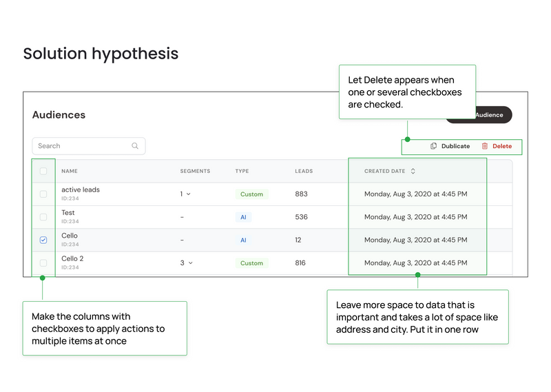The height and width of the screenshot is (392, 551).
Task: Focus the Search input field
Action: 89,146
